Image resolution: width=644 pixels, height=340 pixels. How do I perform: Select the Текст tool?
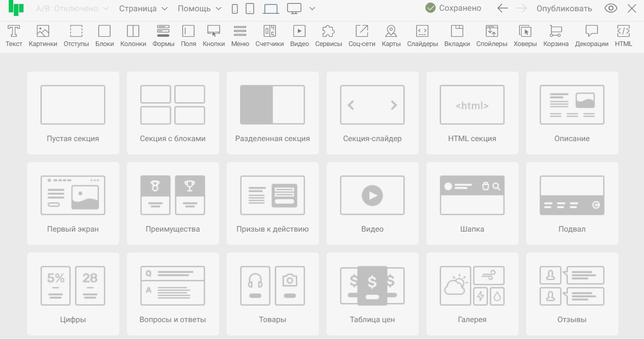(14, 36)
